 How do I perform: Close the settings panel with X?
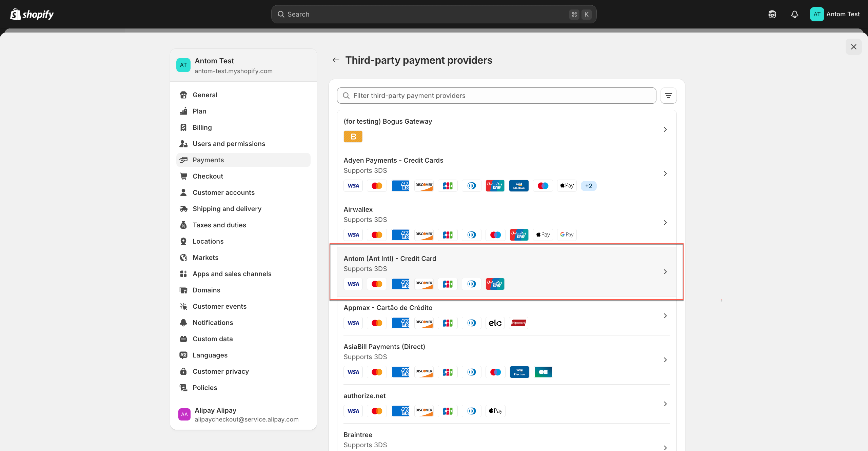tap(853, 47)
